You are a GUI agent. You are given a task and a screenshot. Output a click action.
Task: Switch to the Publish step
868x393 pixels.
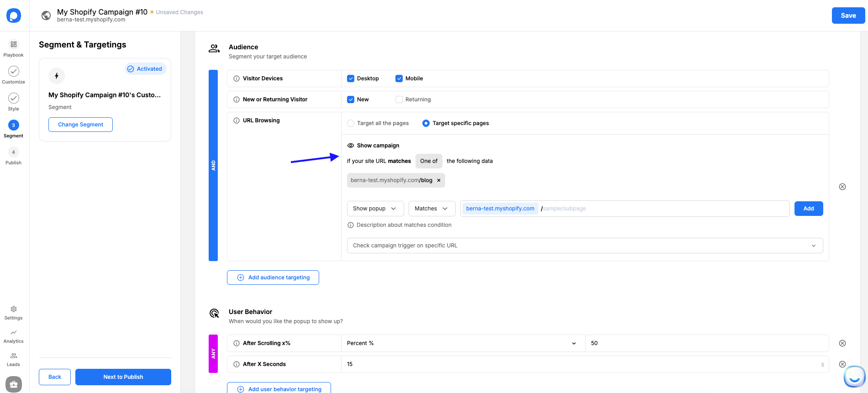(14, 152)
